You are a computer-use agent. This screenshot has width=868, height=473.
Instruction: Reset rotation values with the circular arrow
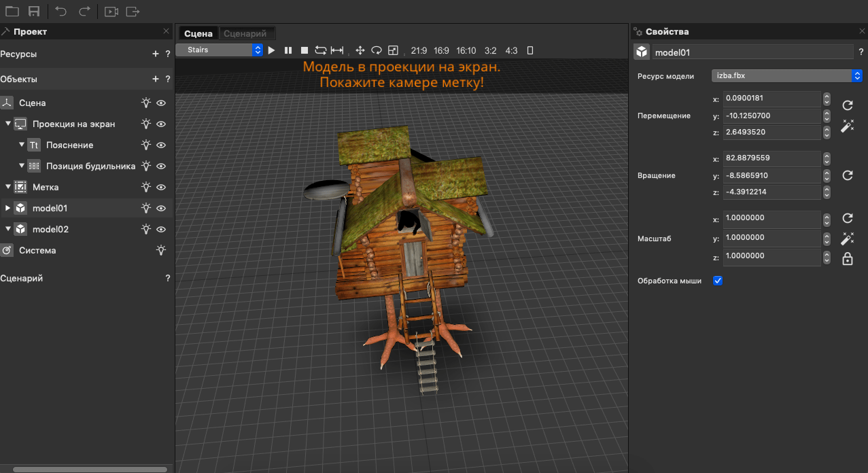847,175
